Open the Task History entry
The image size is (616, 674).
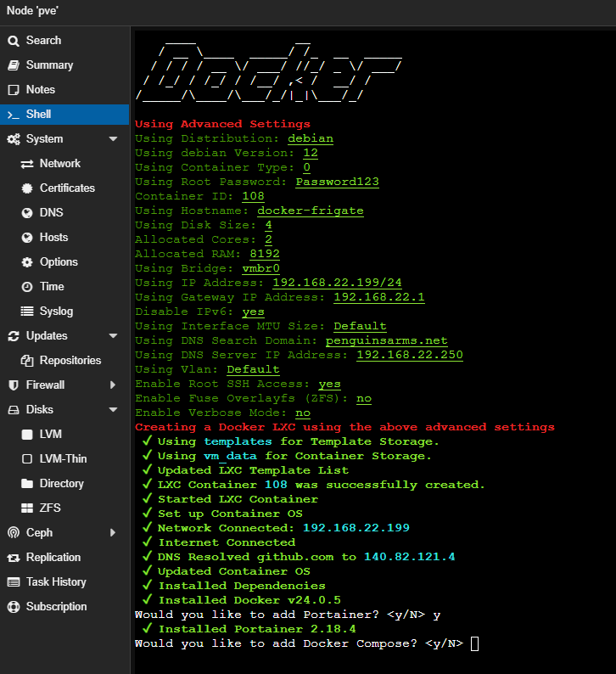(64, 582)
